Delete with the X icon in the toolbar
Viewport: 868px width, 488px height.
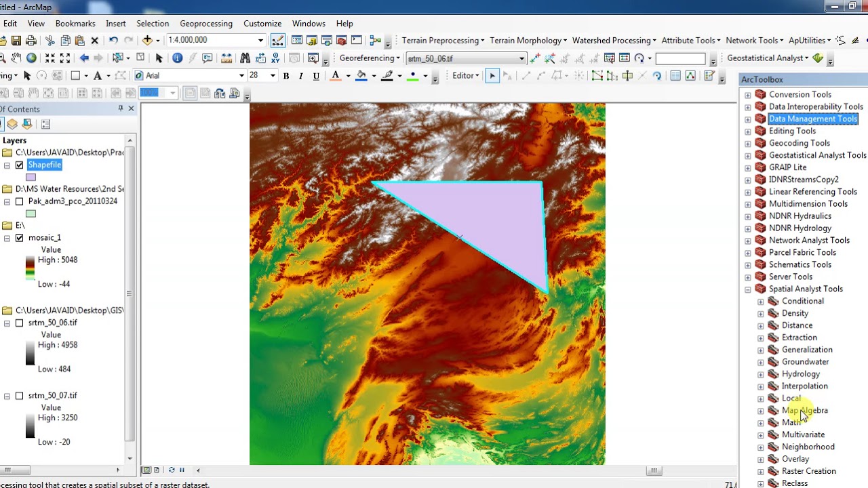(95, 41)
